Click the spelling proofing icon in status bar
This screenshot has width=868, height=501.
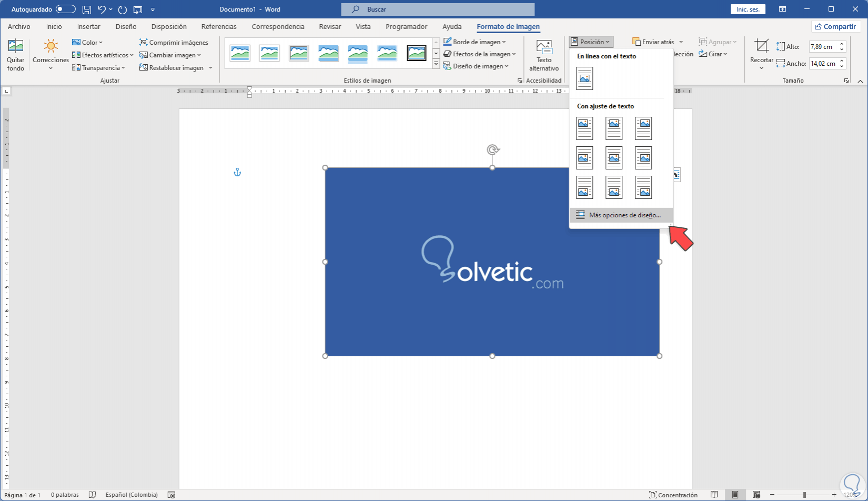(93, 495)
